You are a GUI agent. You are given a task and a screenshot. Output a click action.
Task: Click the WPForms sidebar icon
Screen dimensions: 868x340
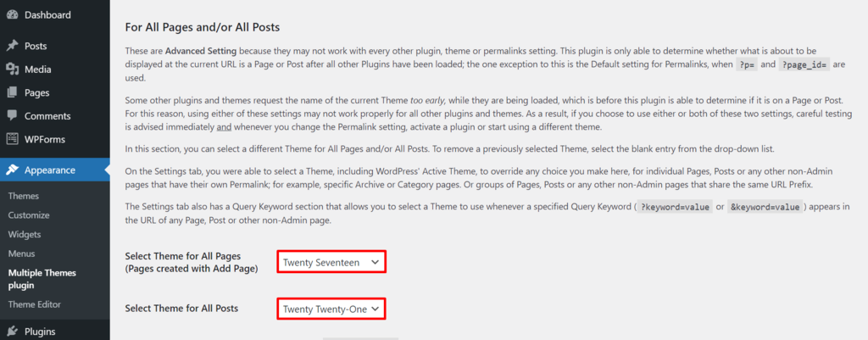[x=12, y=139]
